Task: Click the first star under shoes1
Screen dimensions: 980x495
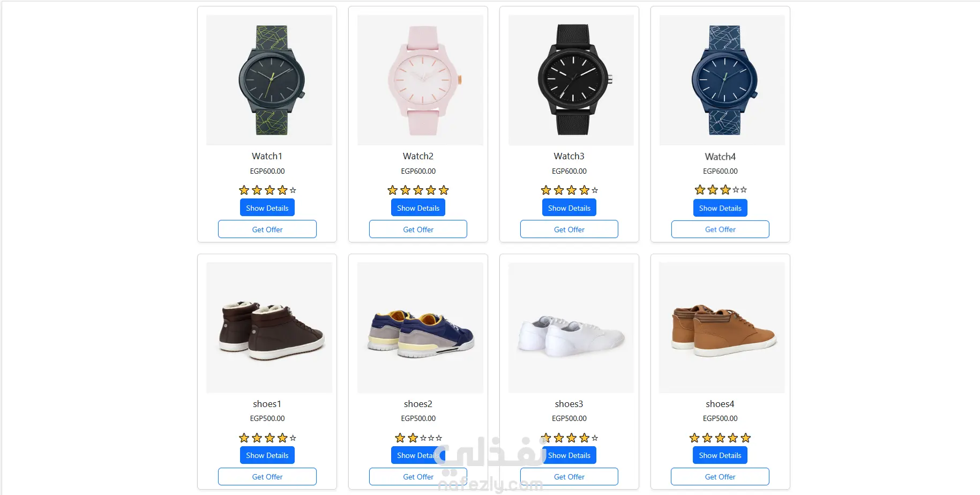Action: [x=244, y=438]
